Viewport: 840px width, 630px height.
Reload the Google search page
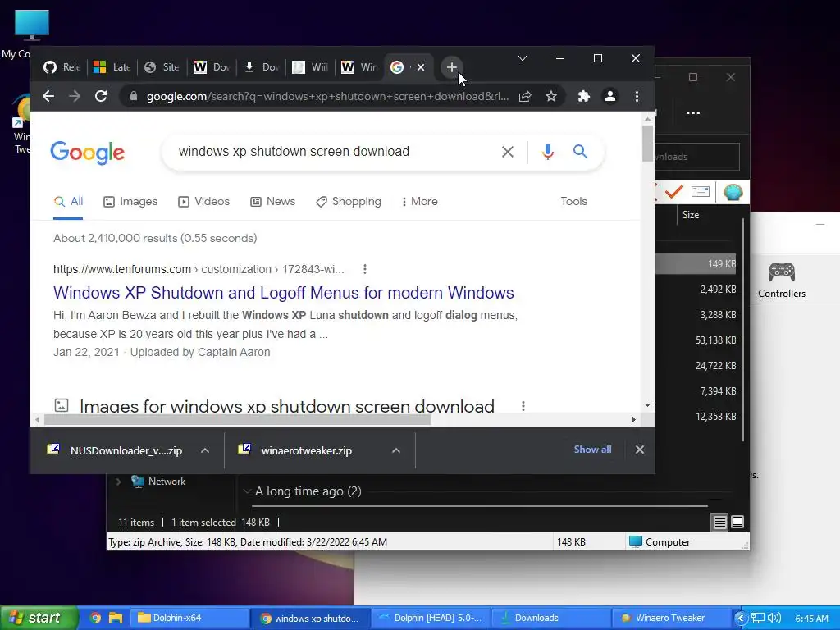click(x=101, y=97)
